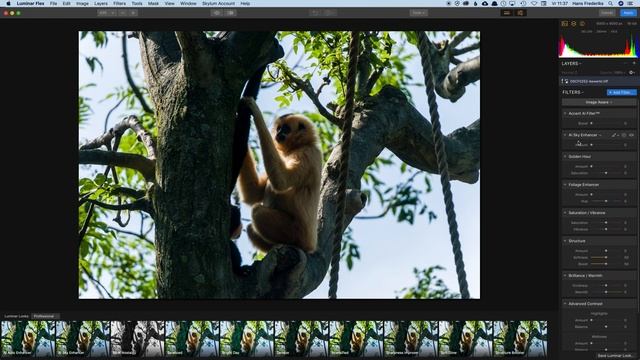Apply the Structure Booster look thumbnail
This screenshot has width=640, height=360.
pyautogui.click(x=520, y=338)
